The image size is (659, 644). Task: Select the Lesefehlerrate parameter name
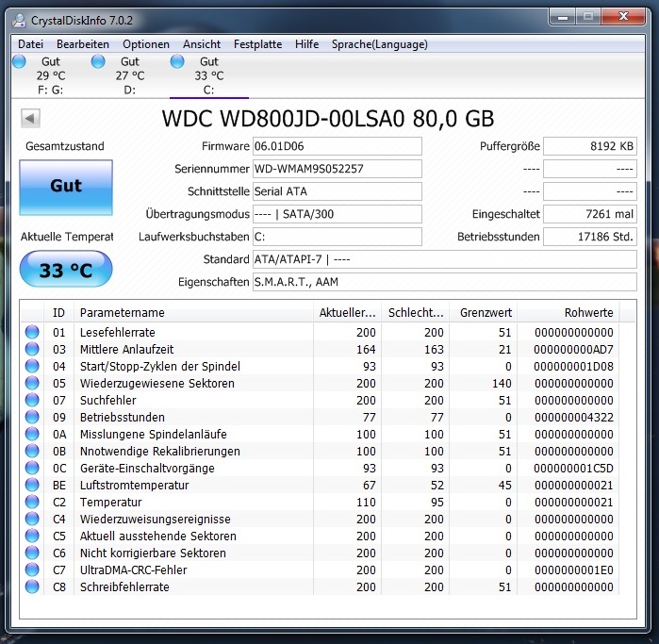118,333
